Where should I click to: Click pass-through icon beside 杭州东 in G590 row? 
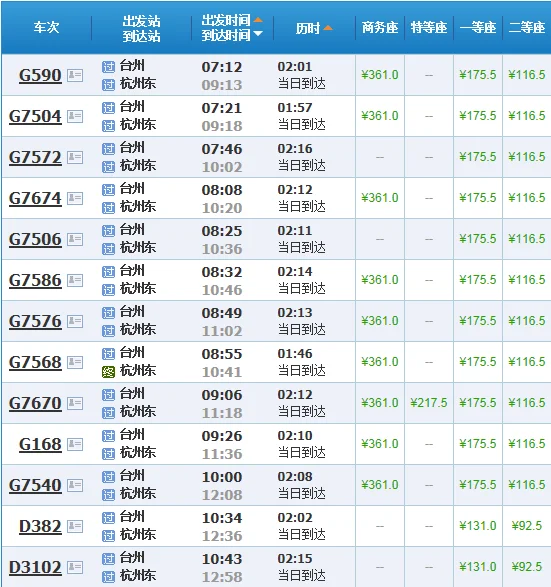(x=109, y=85)
